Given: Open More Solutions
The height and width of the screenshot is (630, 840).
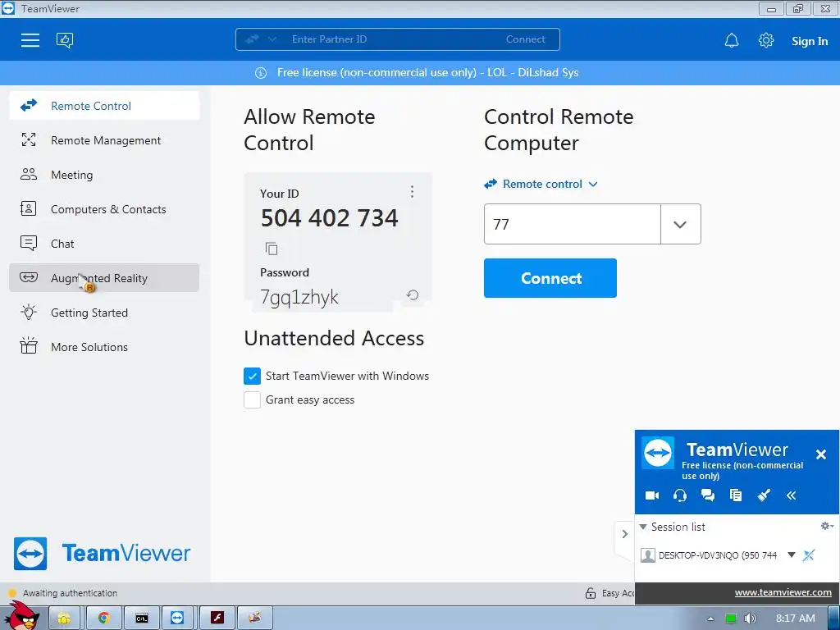Looking at the screenshot, I should 104,347.
